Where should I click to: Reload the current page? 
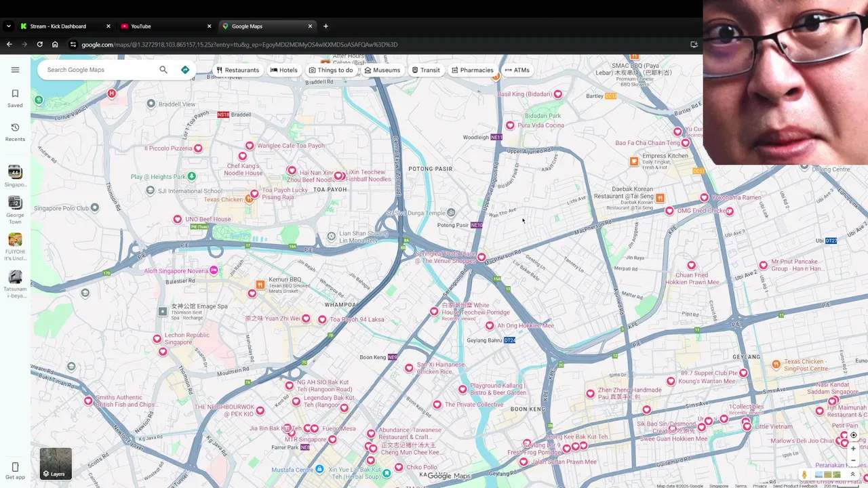[x=39, y=45]
